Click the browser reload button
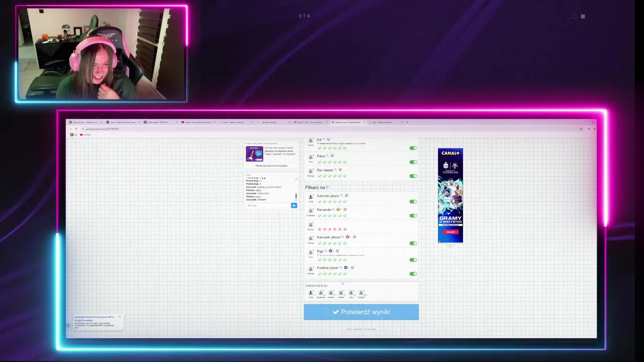This screenshot has width=644, height=362. point(76,129)
